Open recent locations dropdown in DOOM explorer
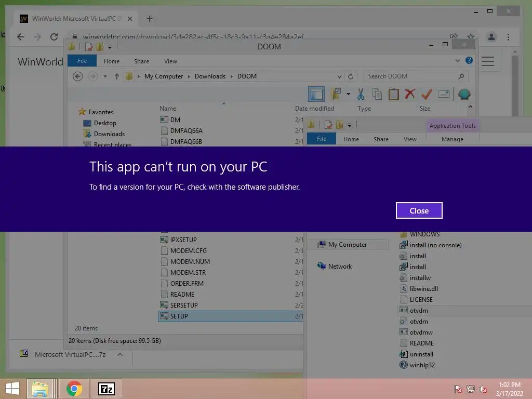532x399 pixels. point(105,76)
